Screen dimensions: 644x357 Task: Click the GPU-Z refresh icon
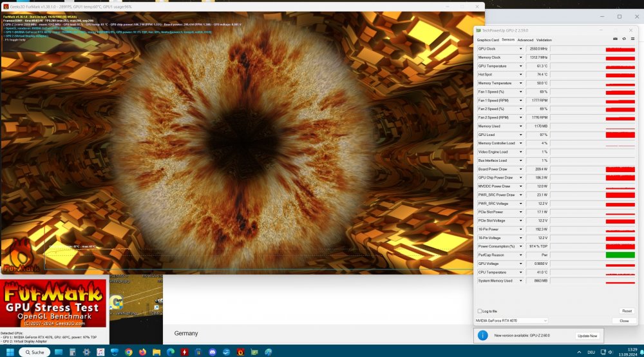624,39
